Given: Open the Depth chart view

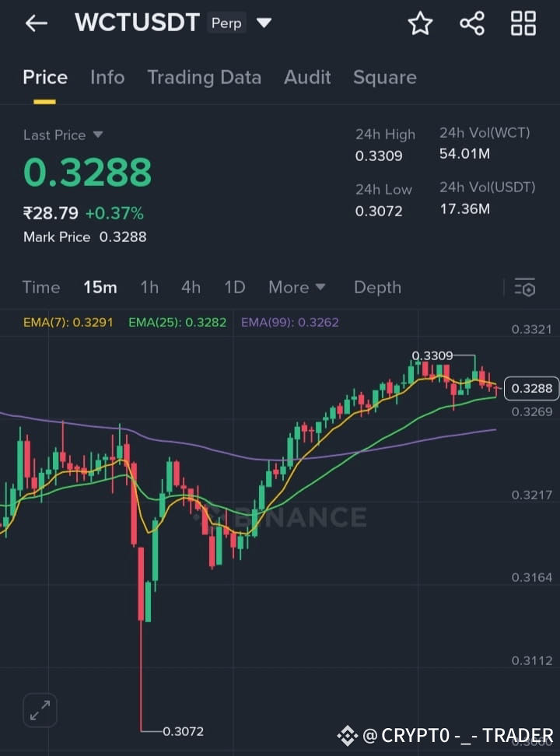Looking at the screenshot, I should (x=378, y=287).
